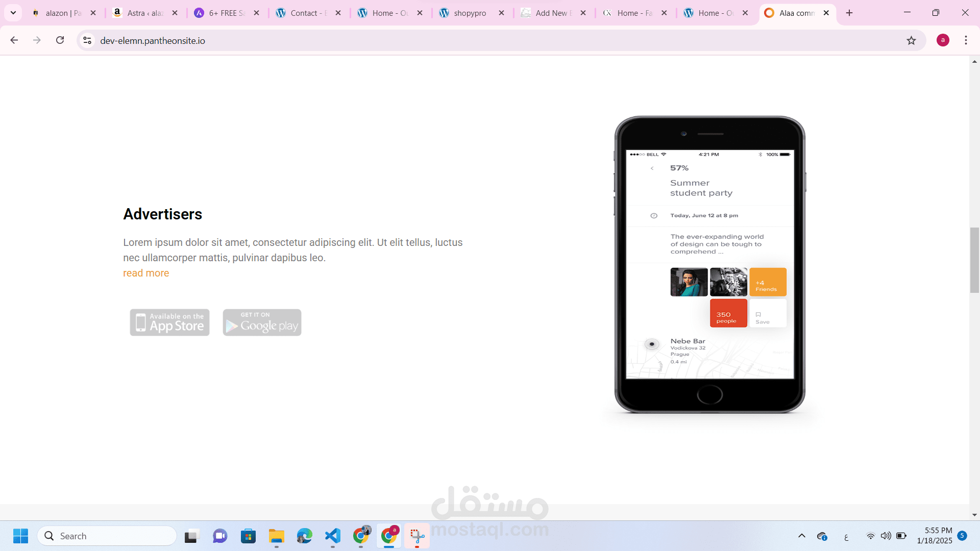Click the App Store badge button
The width and height of the screenshot is (980, 551).
[169, 322]
